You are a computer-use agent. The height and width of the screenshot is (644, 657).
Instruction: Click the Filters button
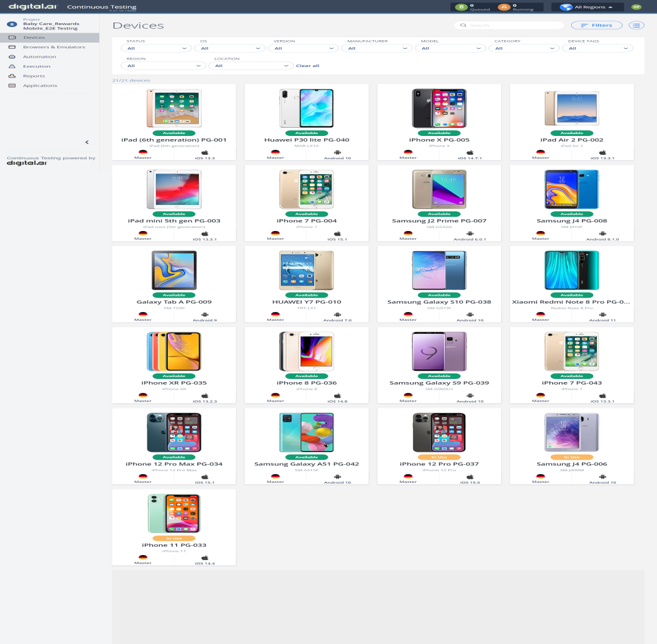(597, 26)
